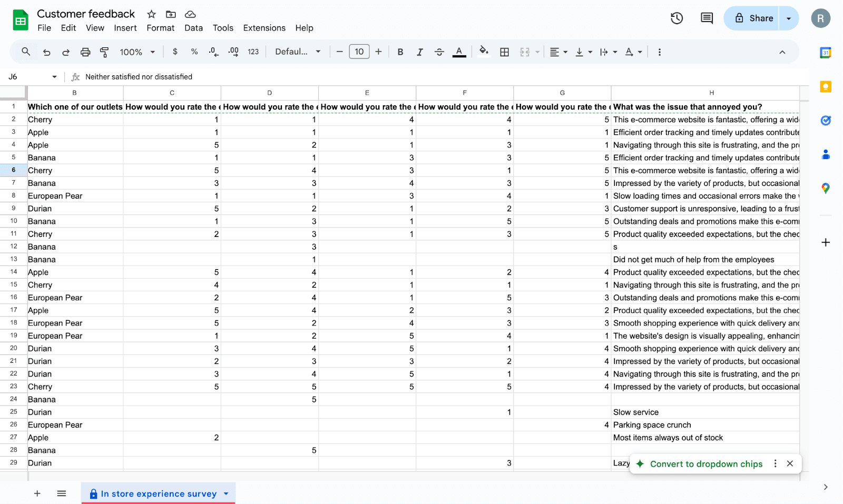Open the fill color picker
The image size is (843, 504).
(483, 52)
